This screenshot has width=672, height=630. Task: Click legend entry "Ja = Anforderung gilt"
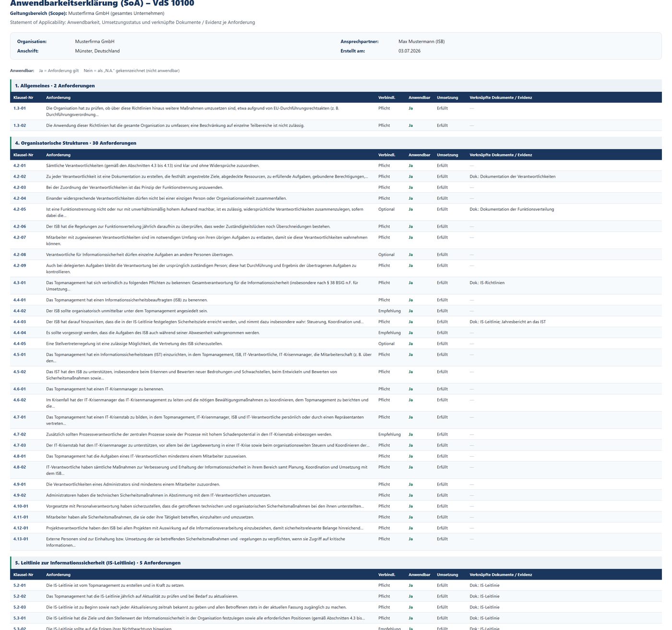(x=59, y=71)
